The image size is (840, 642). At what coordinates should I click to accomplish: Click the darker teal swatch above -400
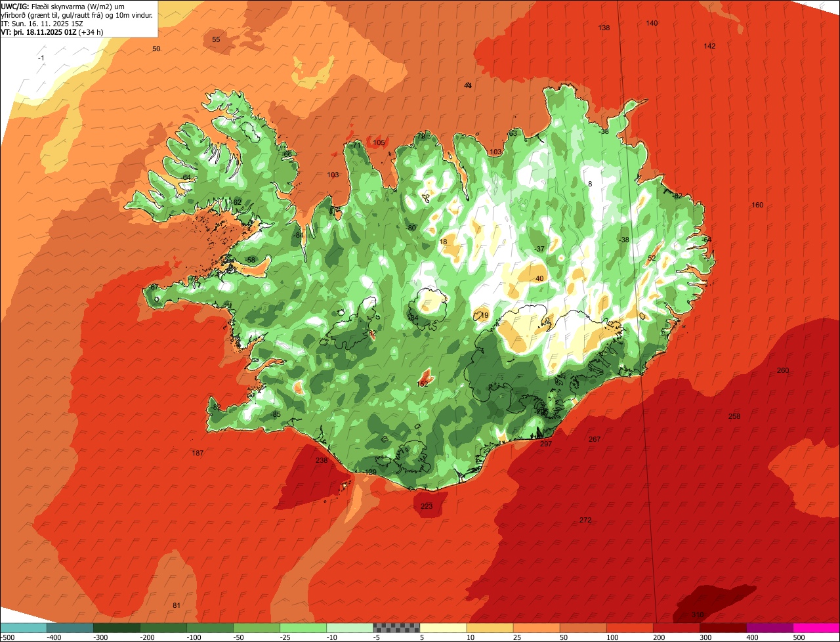click(70, 628)
